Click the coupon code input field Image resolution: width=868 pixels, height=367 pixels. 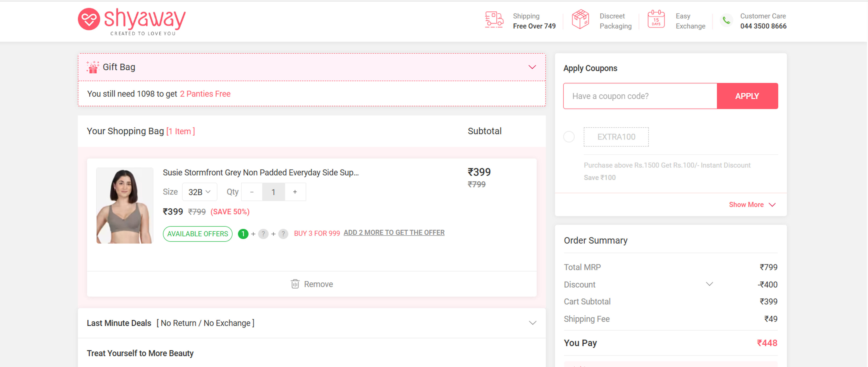tap(640, 96)
